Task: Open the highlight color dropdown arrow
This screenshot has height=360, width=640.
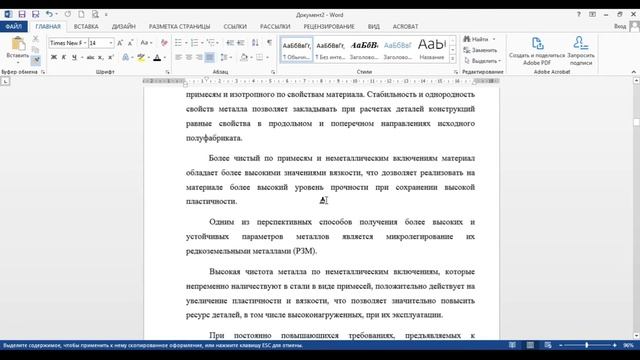Action: click(x=148, y=58)
